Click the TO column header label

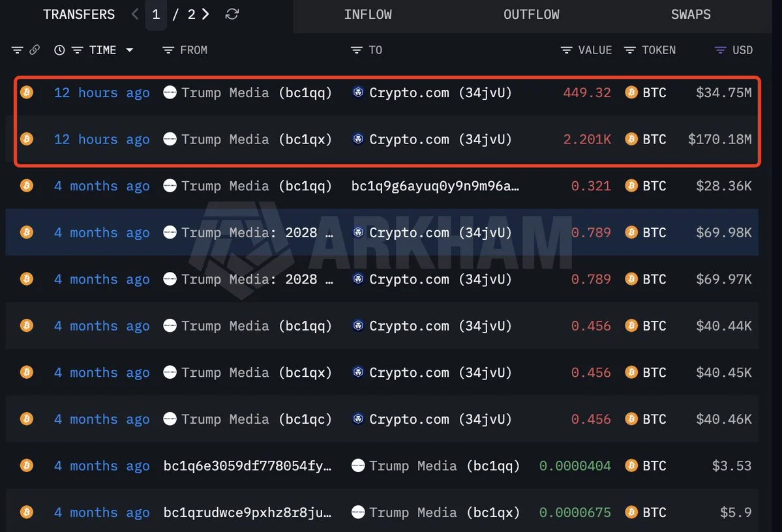(376, 50)
